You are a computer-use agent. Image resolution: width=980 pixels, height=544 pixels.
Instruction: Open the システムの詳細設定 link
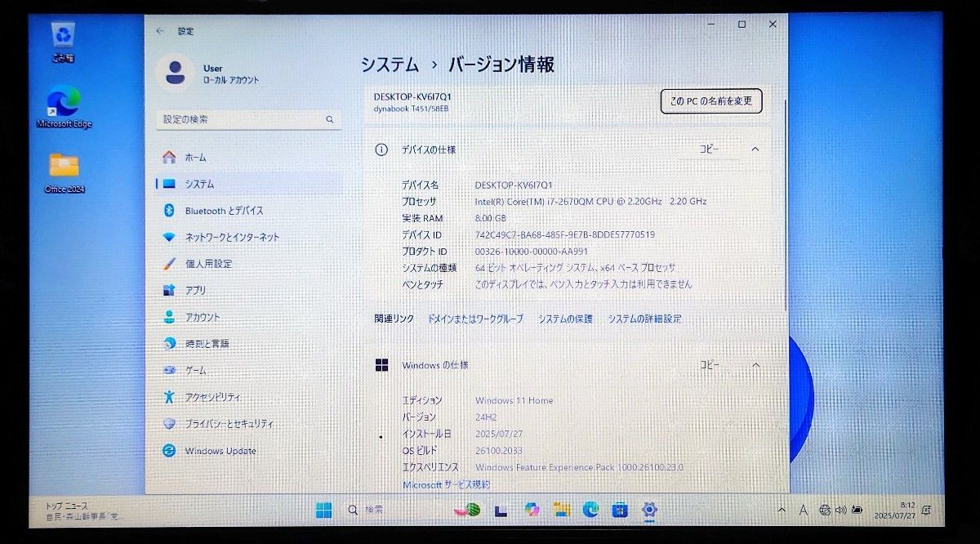[644, 319]
